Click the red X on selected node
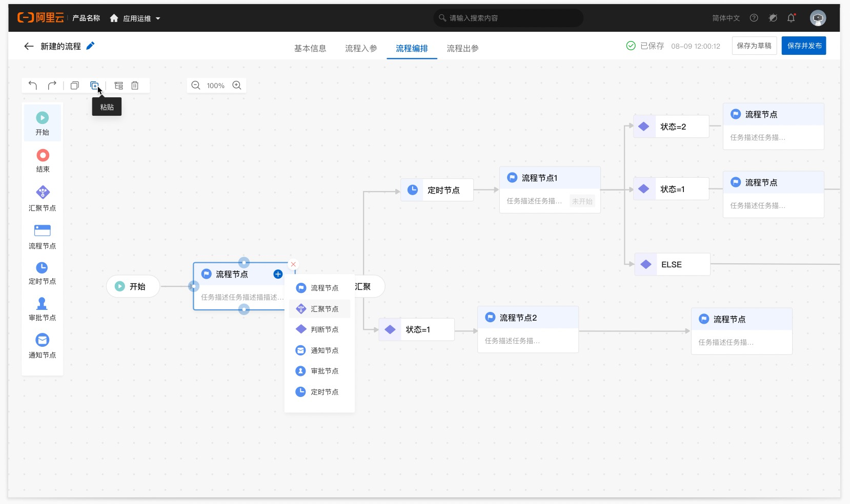Viewport: 850px width, 504px height. (x=293, y=264)
